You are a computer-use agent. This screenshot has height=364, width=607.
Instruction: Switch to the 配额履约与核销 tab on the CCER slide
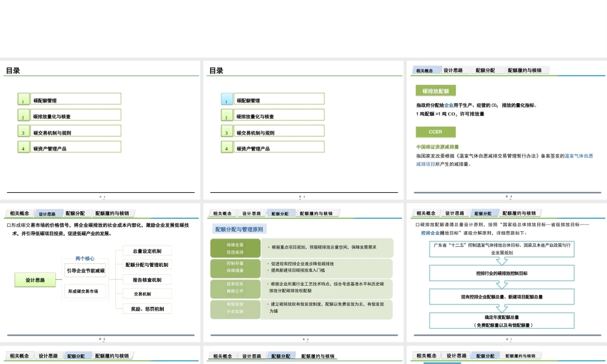pyautogui.click(x=524, y=70)
